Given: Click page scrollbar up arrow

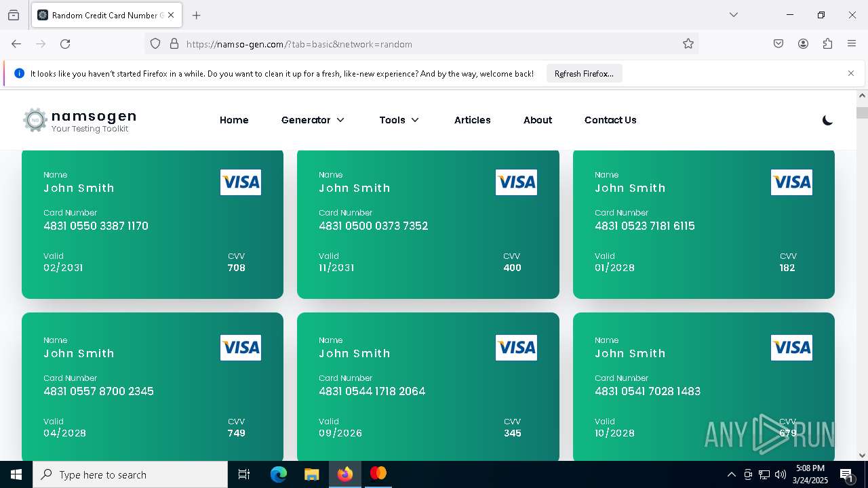Looking at the screenshot, I should (862, 96).
